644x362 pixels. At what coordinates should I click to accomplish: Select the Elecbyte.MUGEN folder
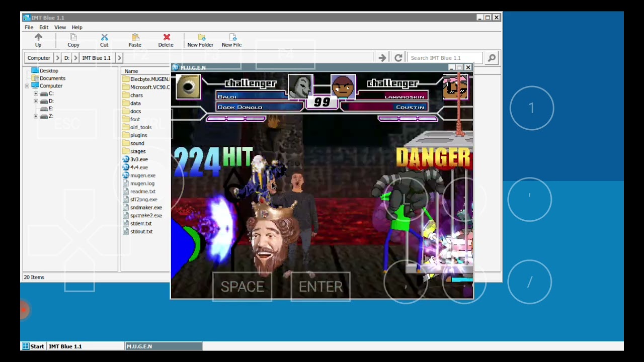pyautogui.click(x=146, y=79)
